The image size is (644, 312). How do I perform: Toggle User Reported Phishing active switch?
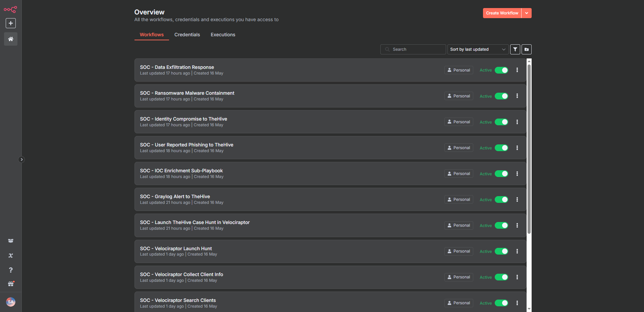click(501, 148)
